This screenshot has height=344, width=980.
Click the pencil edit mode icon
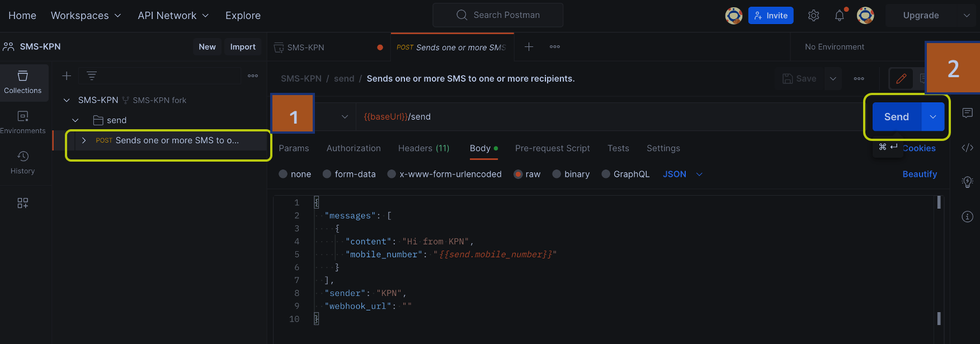901,79
